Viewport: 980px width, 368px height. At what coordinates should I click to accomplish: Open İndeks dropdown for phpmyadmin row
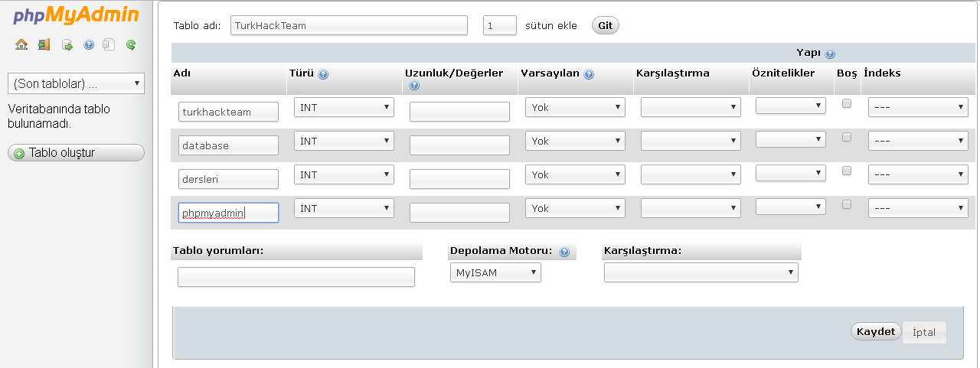click(918, 208)
